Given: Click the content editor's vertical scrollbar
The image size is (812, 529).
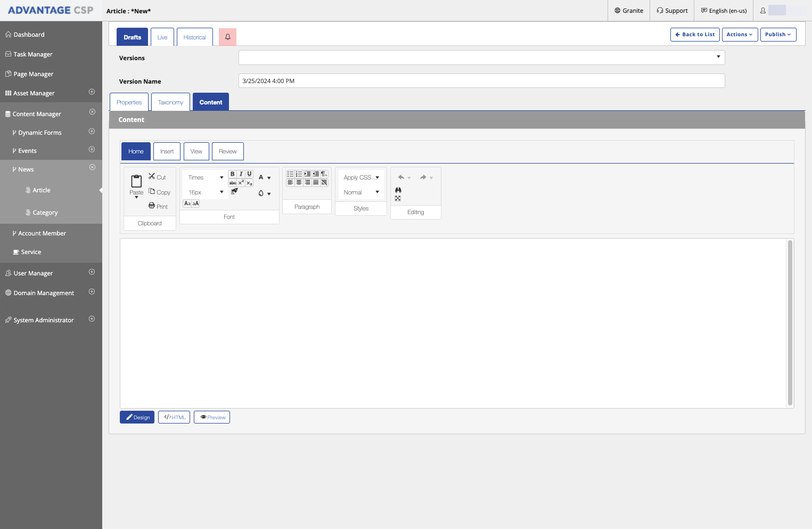Looking at the screenshot, I should pos(790,323).
